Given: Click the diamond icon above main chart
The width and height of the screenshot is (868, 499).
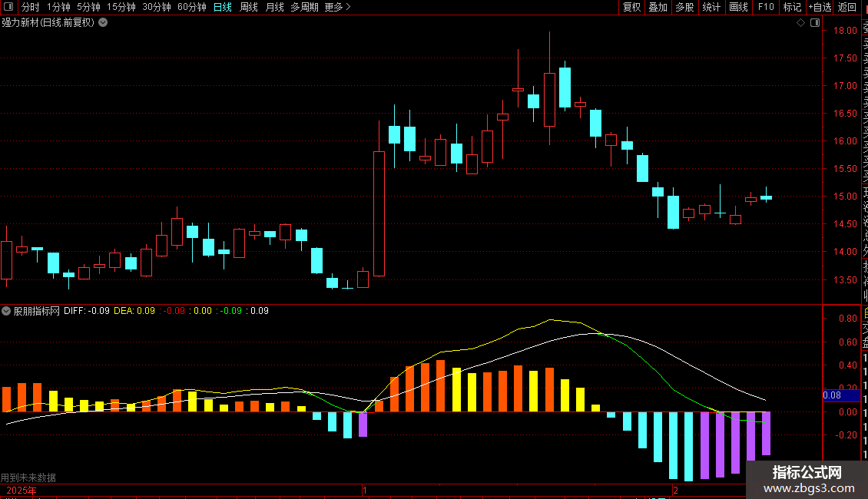Looking at the screenshot, I should pos(800,23).
